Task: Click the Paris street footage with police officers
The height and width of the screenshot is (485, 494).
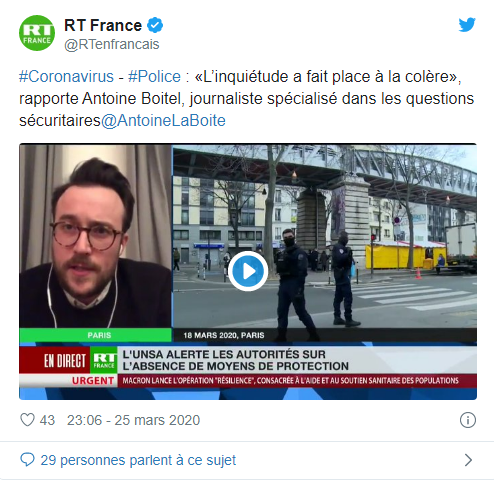Action: click(x=325, y=236)
